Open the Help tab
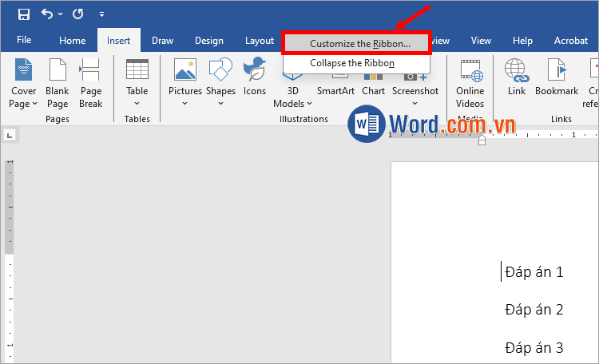The image size is (599, 364). [x=522, y=41]
